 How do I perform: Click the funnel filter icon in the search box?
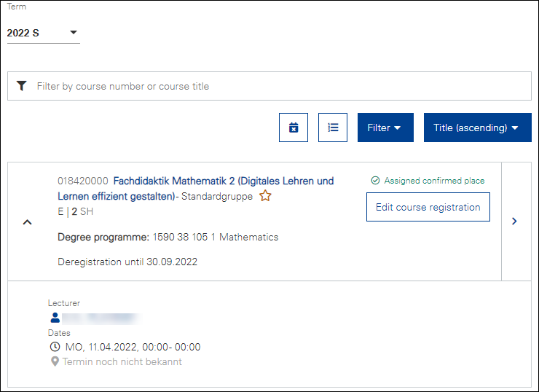[x=22, y=86]
